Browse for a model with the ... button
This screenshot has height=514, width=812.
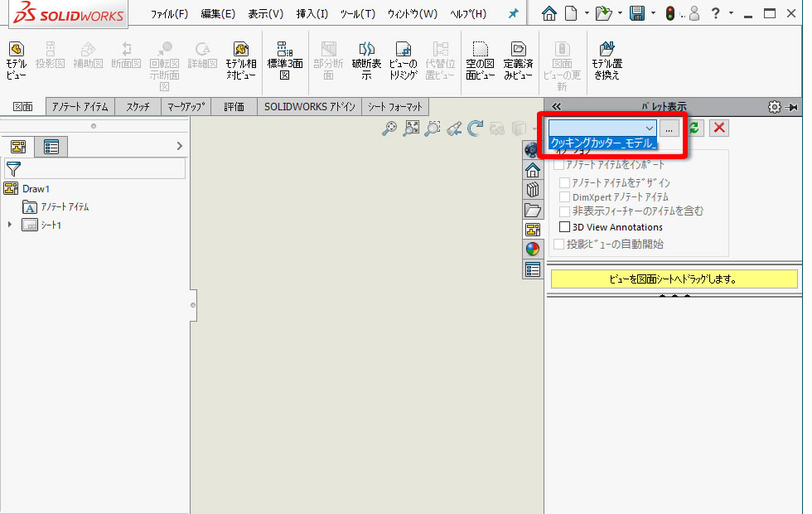[x=669, y=128]
